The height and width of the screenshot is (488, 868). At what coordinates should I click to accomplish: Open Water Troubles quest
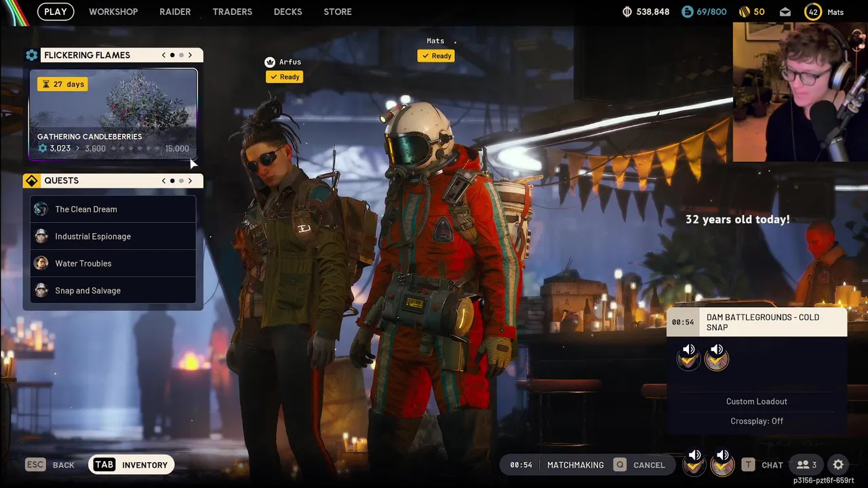pos(113,264)
